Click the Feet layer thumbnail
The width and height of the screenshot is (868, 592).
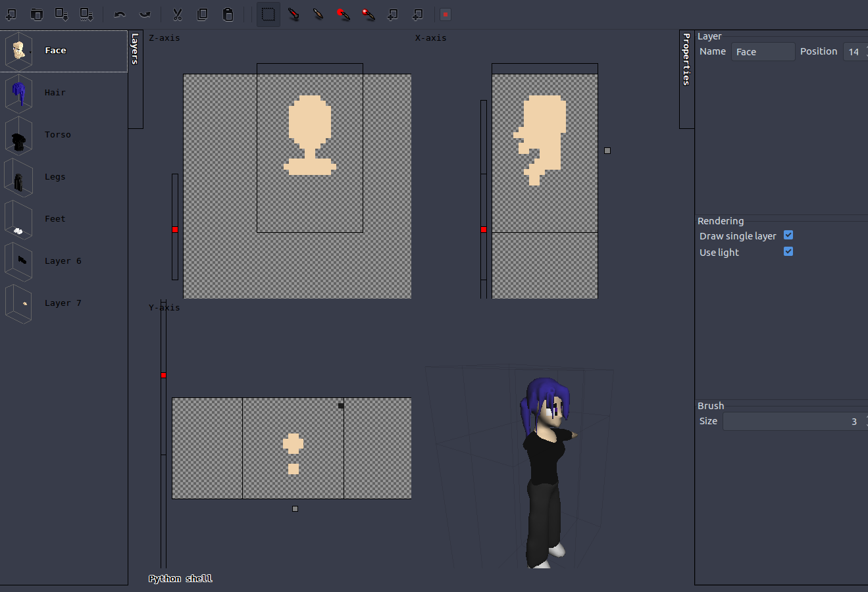[18, 219]
